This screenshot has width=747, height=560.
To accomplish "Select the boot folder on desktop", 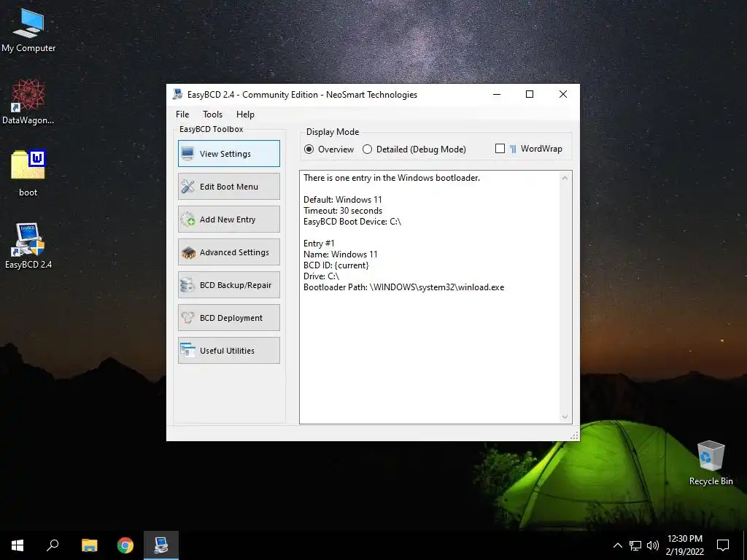I will coord(28,173).
